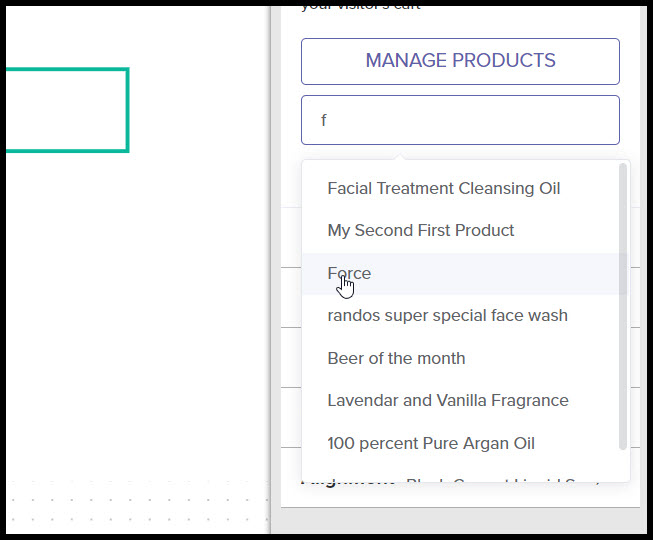Click the MANAGE PRODUCTS button

tap(460, 61)
